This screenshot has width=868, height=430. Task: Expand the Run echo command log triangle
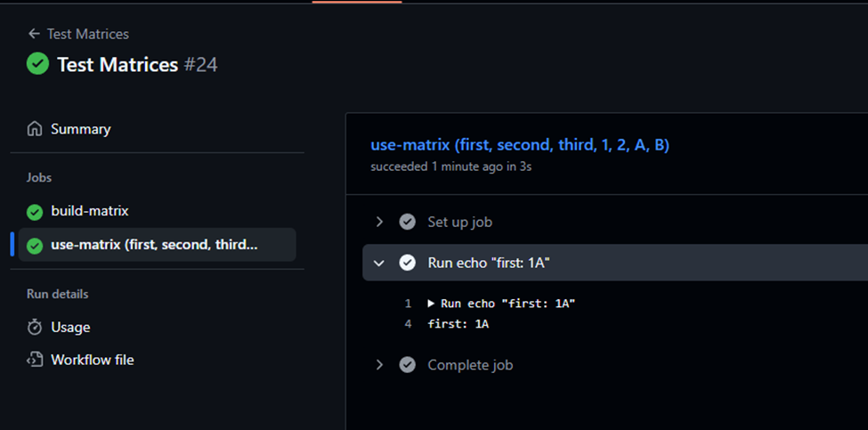(432, 304)
